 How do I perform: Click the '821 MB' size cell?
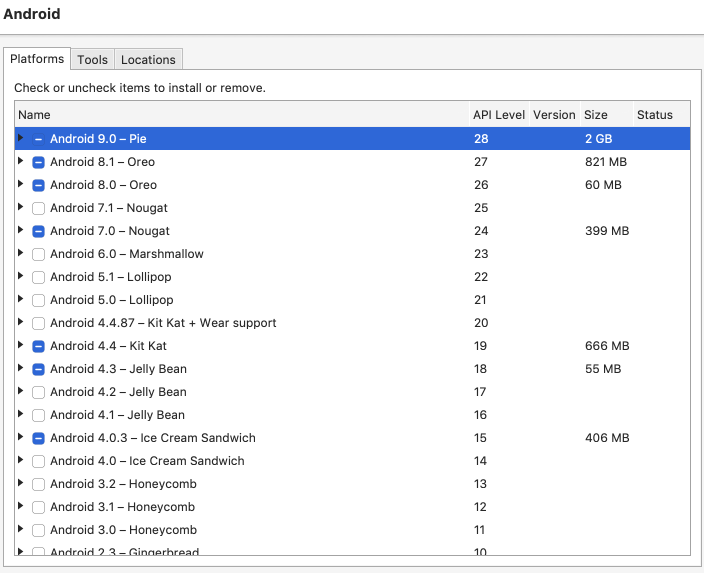click(x=606, y=162)
